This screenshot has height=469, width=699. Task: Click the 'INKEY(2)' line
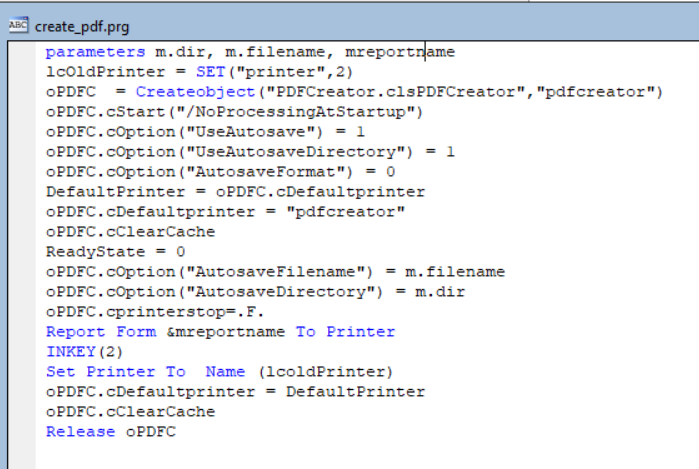pos(84,352)
